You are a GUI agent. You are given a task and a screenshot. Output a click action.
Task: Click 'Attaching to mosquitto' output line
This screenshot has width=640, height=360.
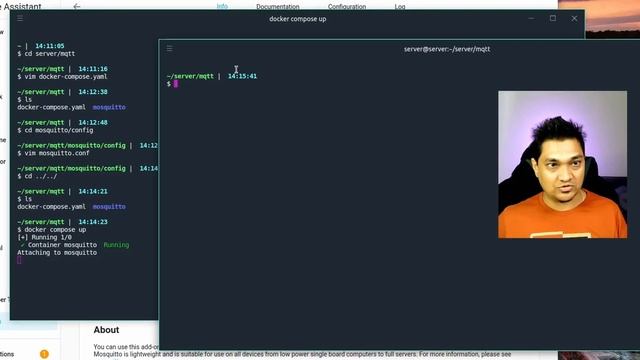(57, 253)
